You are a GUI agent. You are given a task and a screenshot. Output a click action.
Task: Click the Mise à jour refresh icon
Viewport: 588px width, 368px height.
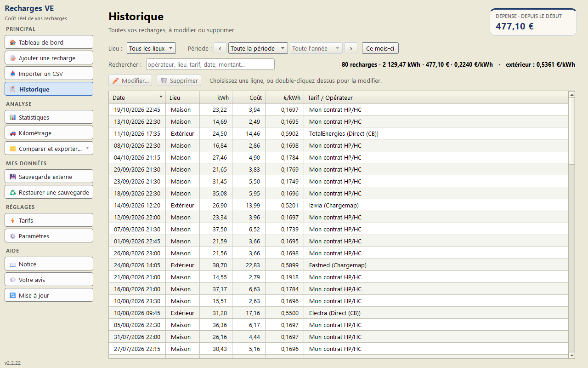pos(13,295)
